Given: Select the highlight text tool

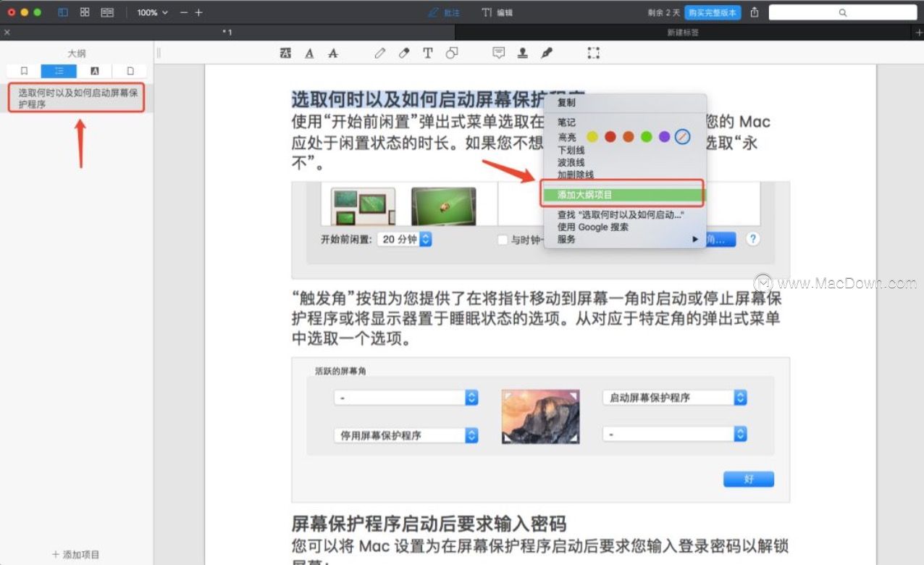Looking at the screenshot, I should [286, 53].
